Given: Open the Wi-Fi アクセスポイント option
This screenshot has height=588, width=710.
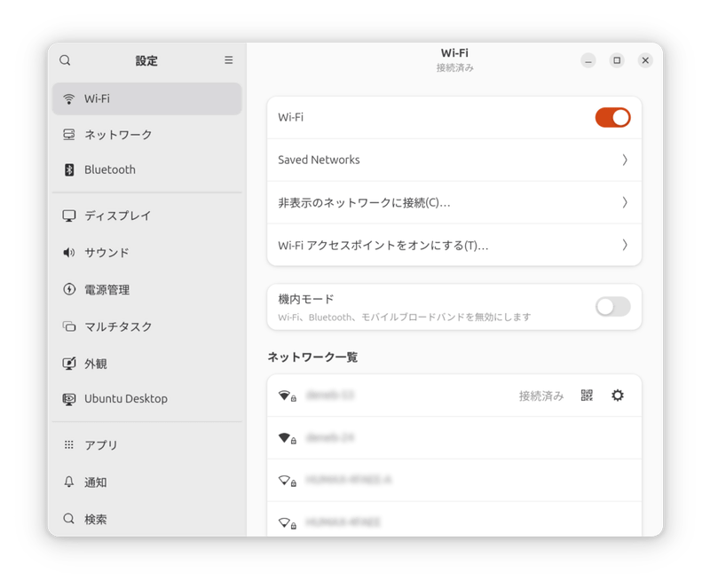Looking at the screenshot, I should 454,245.
